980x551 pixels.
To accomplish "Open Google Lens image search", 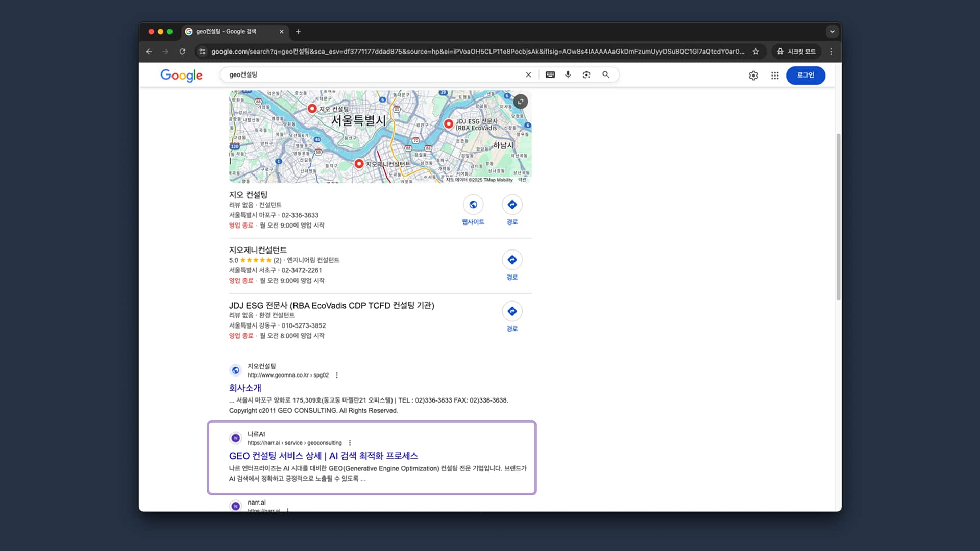I will point(586,74).
